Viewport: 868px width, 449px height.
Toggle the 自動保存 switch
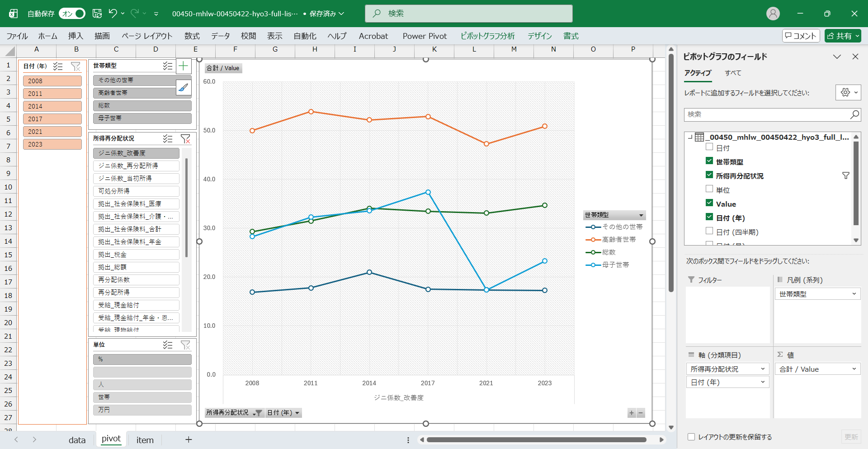(x=72, y=14)
